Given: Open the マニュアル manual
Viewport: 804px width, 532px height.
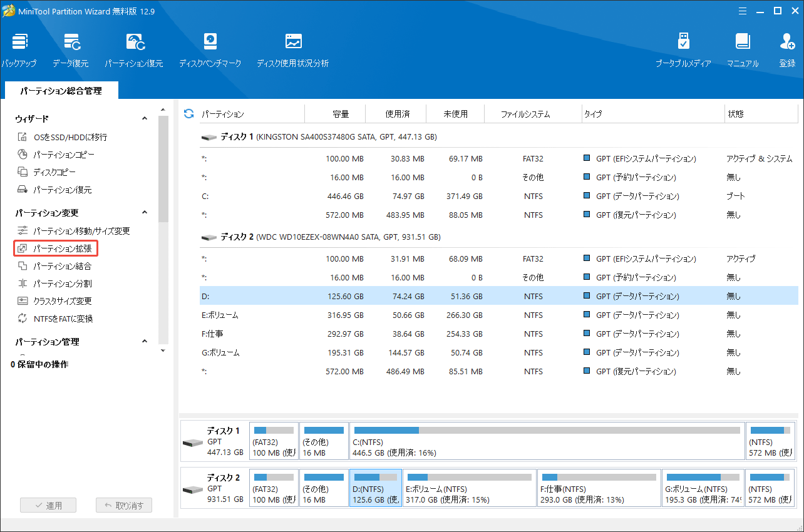Looking at the screenshot, I should point(743,50).
